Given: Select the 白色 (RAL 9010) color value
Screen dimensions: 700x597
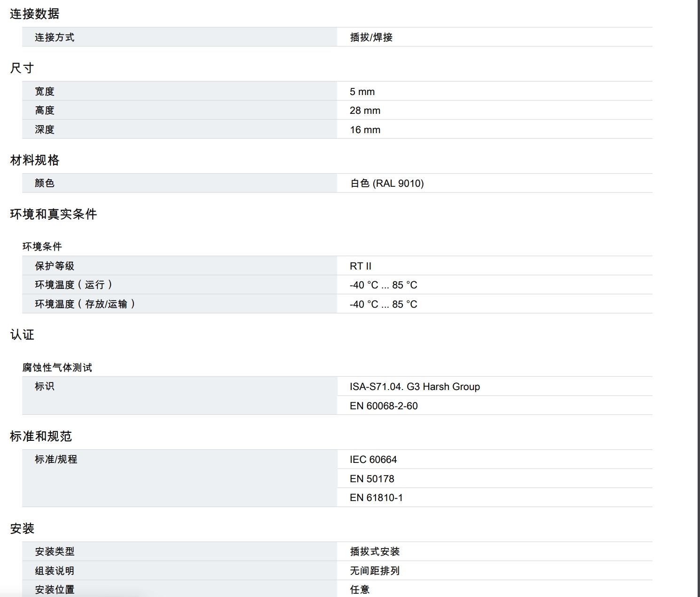Looking at the screenshot, I should click(x=386, y=183).
